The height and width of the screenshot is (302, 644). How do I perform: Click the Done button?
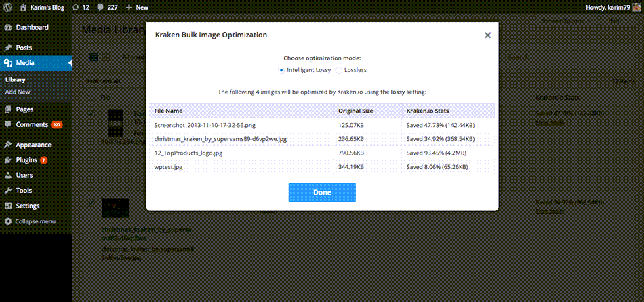coord(322,193)
